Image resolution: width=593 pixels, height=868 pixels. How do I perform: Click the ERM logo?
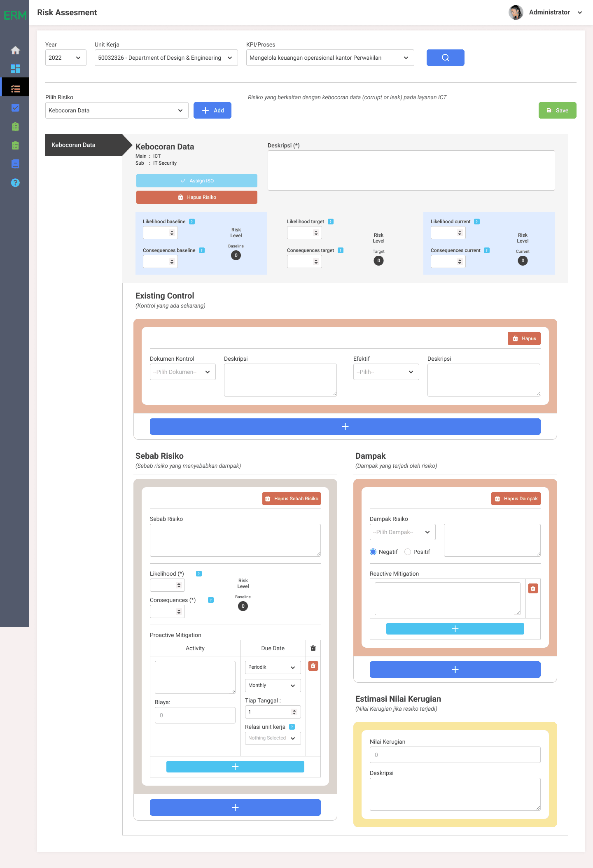point(15,15)
